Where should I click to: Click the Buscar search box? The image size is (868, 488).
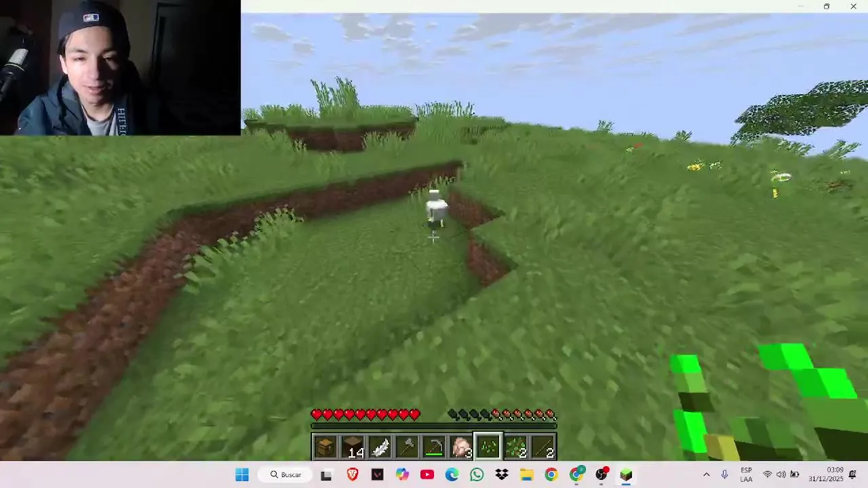tap(286, 474)
